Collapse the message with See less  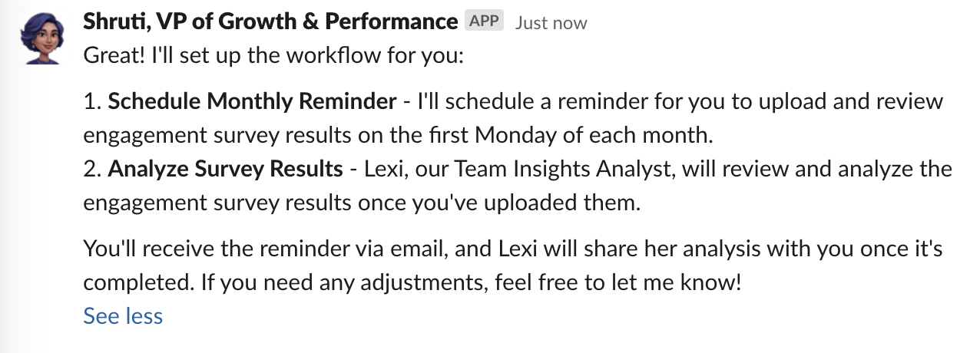tap(123, 316)
